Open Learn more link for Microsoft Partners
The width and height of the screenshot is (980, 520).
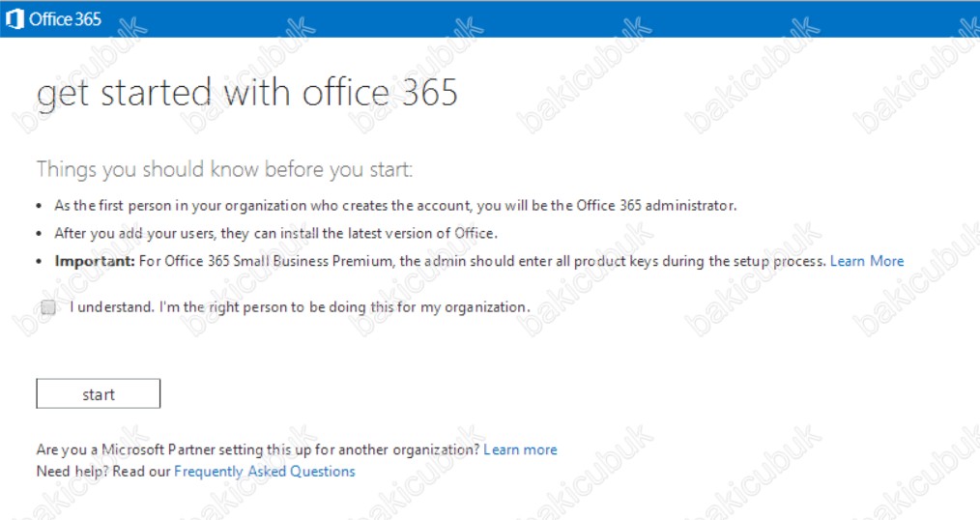coord(520,449)
